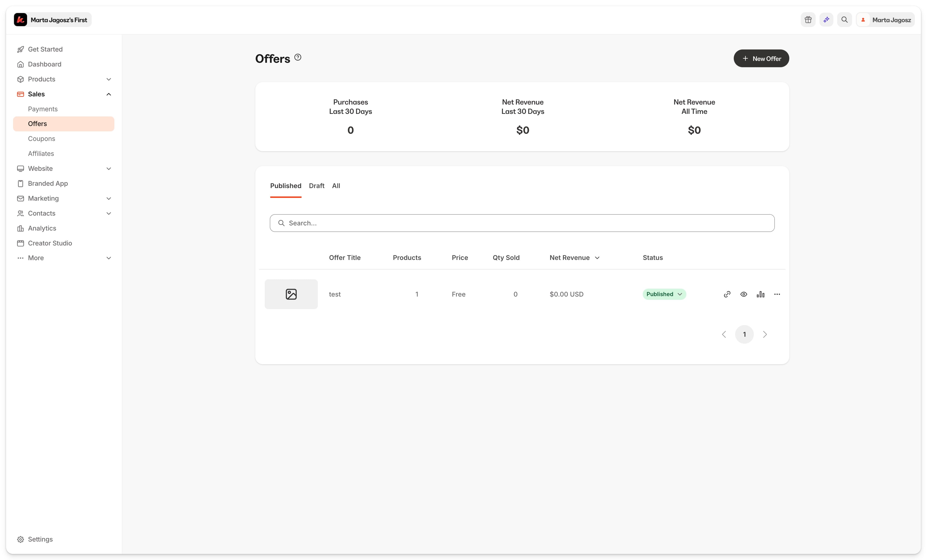Expand the Products menu chevron
Image resolution: width=927 pixels, height=560 pixels.
point(109,79)
